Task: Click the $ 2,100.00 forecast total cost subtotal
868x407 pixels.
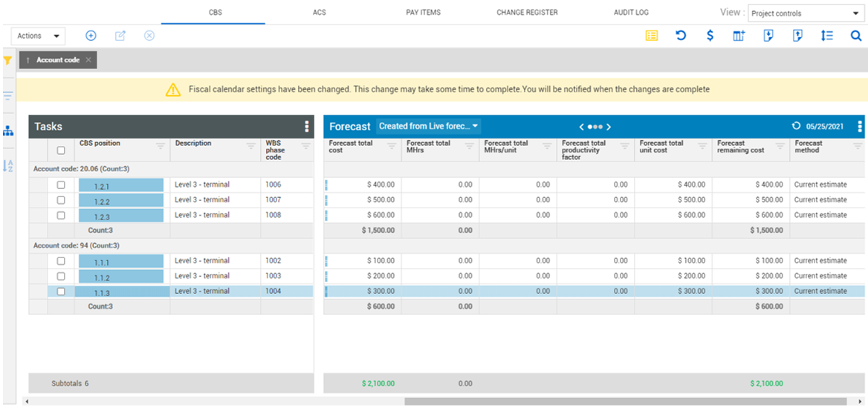Action: click(379, 383)
